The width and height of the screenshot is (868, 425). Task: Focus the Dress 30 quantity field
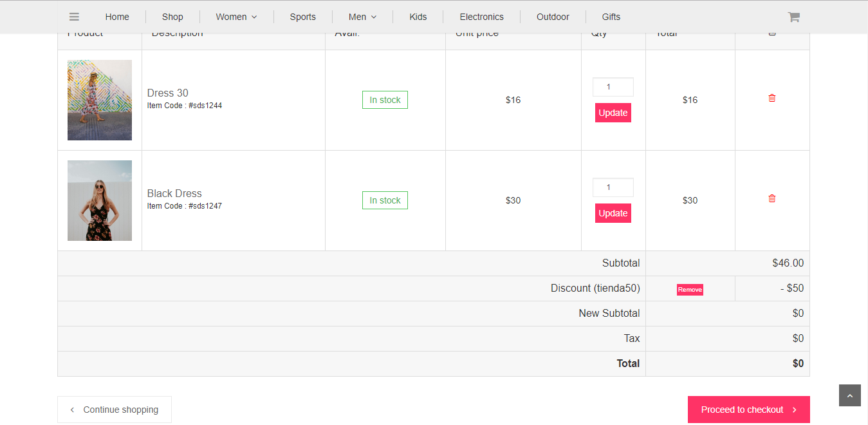613,87
